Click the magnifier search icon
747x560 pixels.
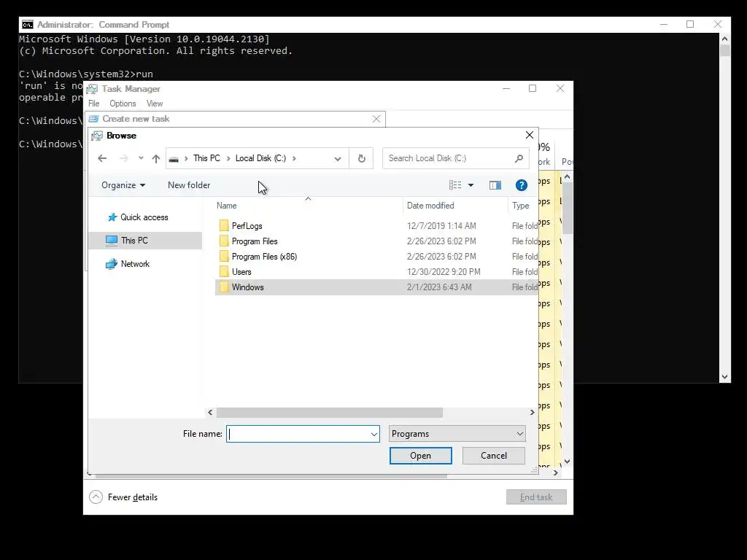pyautogui.click(x=519, y=158)
